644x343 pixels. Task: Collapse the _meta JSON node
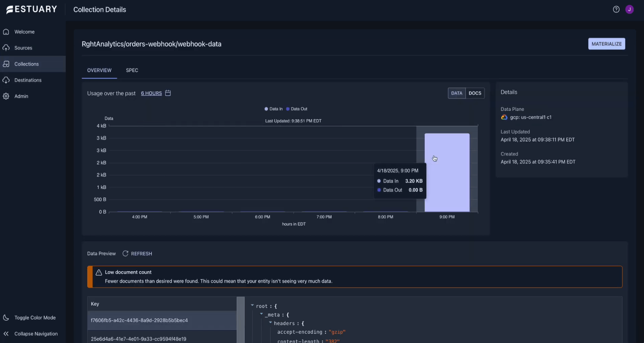tap(261, 314)
